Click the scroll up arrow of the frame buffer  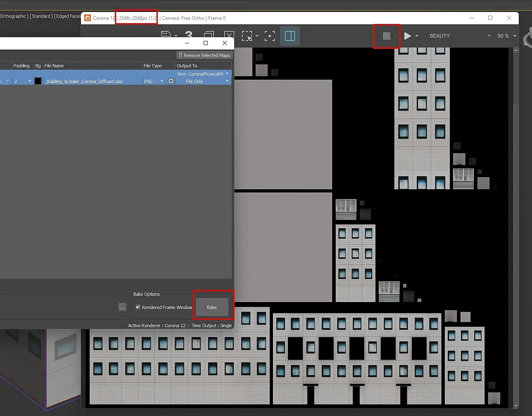(x=516, y=50)
